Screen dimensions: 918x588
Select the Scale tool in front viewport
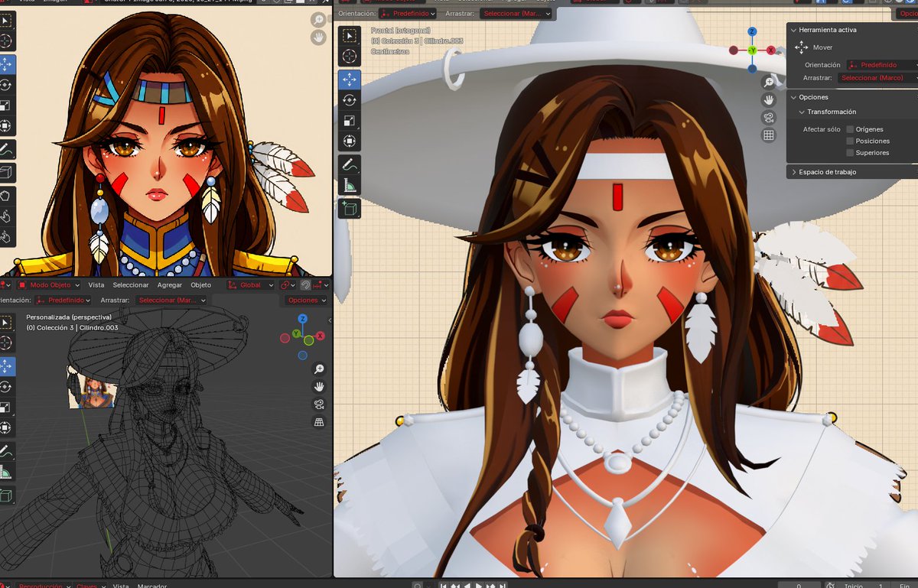coord(350,121)
